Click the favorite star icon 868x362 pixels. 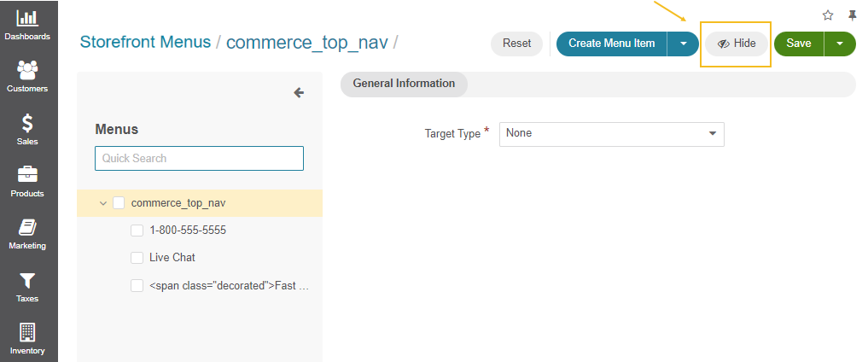828,15
